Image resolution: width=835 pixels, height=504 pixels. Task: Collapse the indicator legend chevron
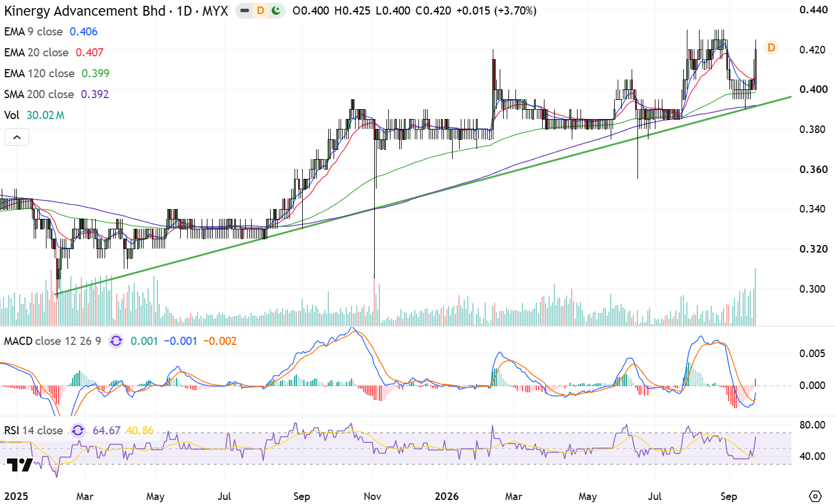click(x=17, y=138)
